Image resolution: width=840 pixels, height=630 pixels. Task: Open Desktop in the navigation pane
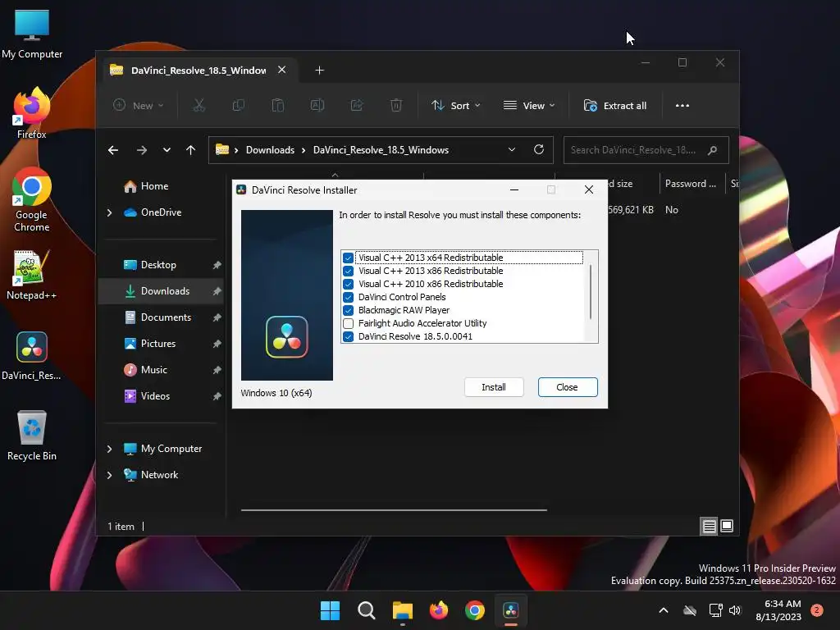[x=158, y=265]
